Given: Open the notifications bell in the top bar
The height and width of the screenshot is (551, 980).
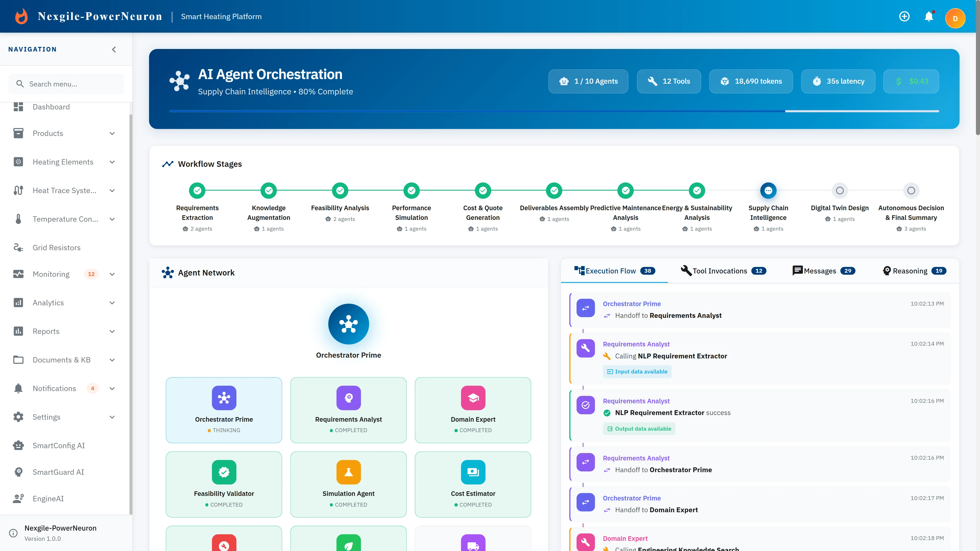Looking at the screenshot, I should tap(929, 16).
